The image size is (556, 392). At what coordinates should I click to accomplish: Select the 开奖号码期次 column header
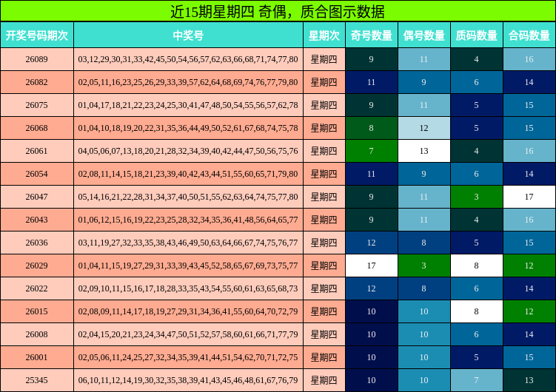tap(37, 35)
